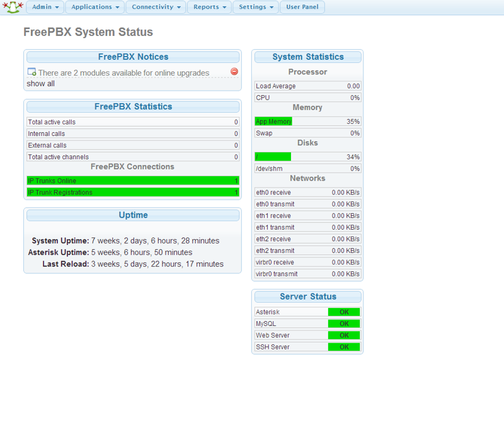Open the Admin dropdown menu
Image resolution: width=504 pixels, height=435 pixels.
coord(45,7)
